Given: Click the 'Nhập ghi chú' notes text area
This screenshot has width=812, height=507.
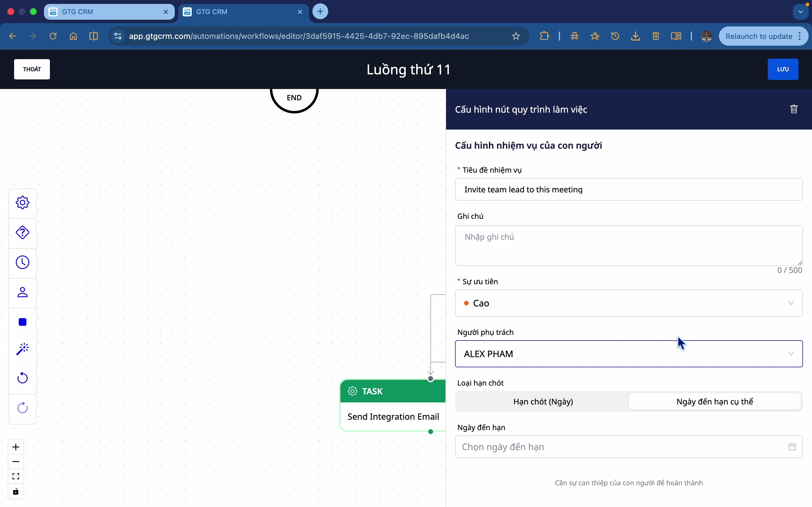Looking at the screenshot, I should point(628,245).
